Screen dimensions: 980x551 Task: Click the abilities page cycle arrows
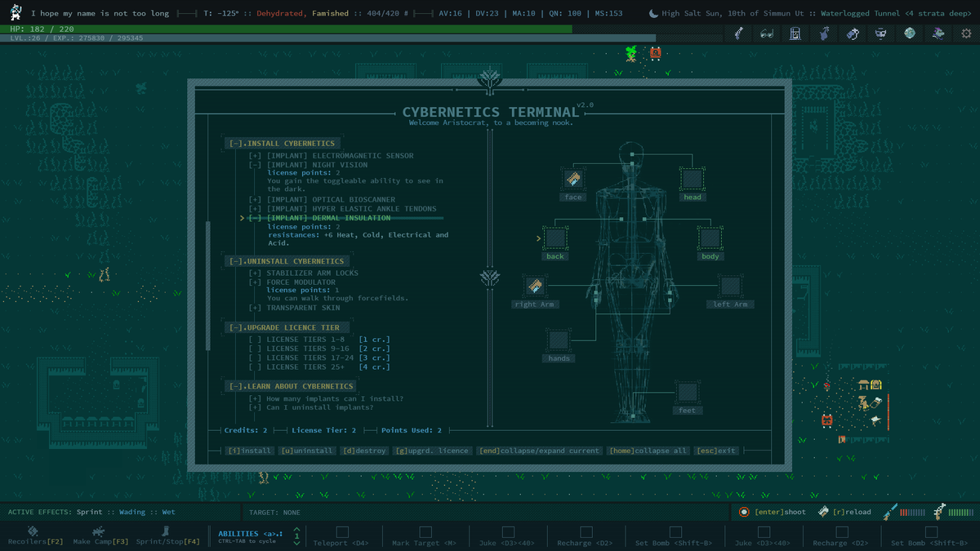(x=296, y=535)
